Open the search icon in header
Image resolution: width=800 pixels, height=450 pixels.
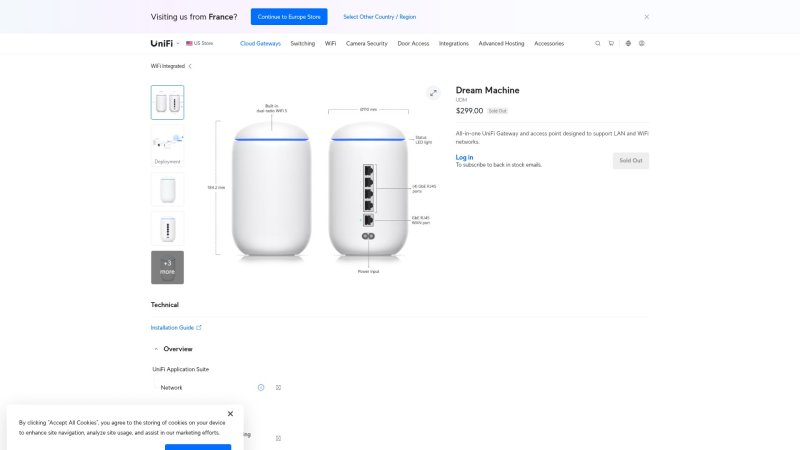tap(597, 43)
